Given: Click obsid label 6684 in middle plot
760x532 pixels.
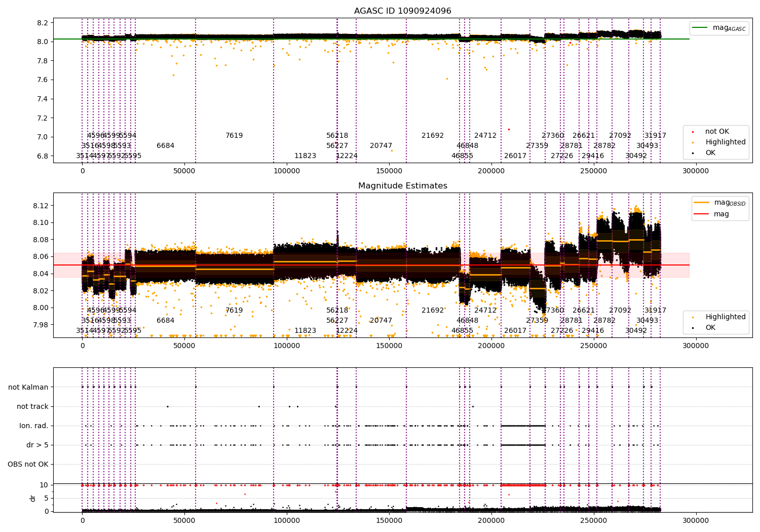Looking at the screenshot, I should pos(165,321).
